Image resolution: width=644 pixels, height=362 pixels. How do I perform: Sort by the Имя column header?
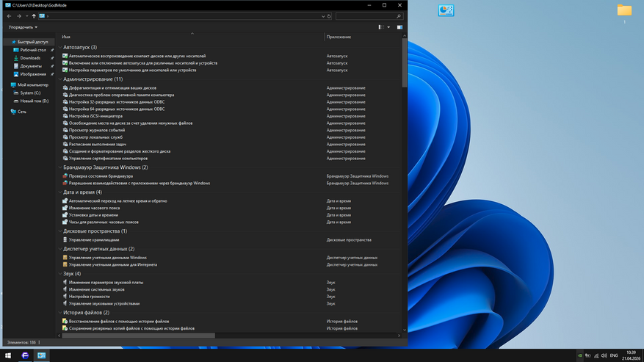[x=66, y=37]
